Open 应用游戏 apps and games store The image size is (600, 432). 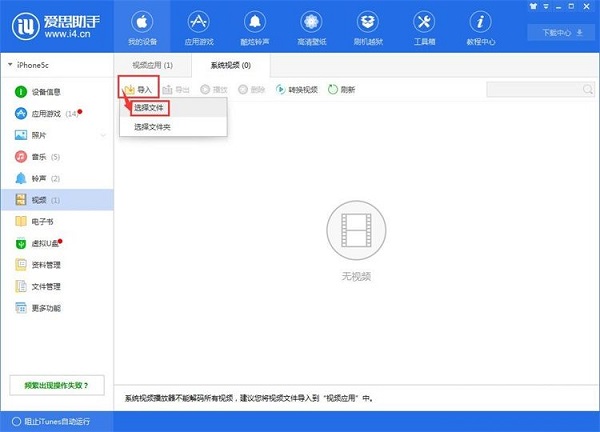click(199, 28)
